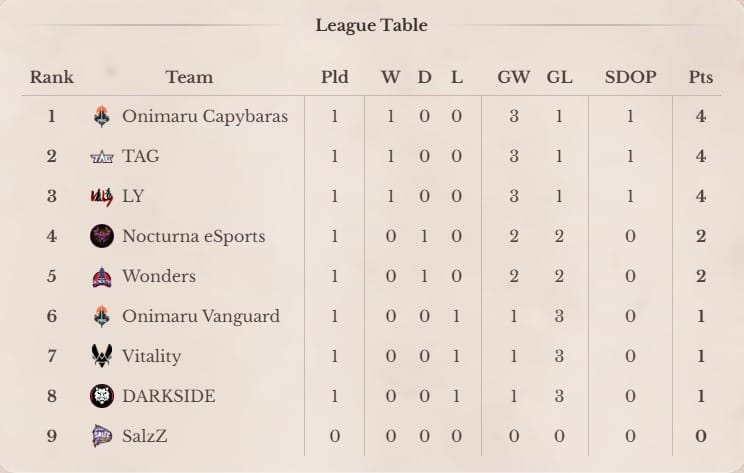
Task: Open the Onimaru Capybaras team name
Action: coord(205,117)
